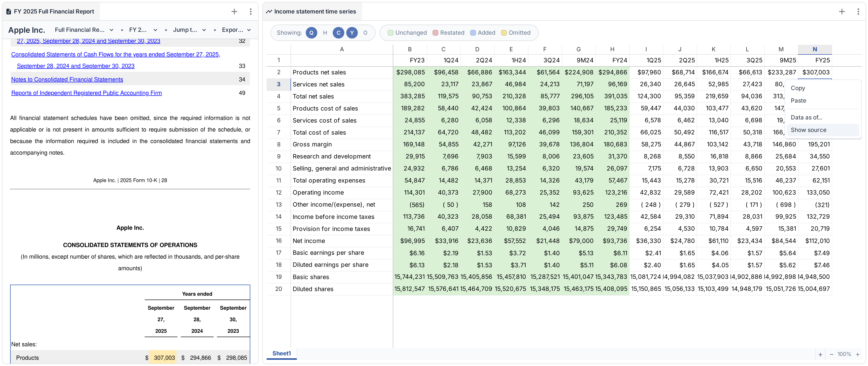Click the FY24 Net income cell $93,736

click(612, 241)
